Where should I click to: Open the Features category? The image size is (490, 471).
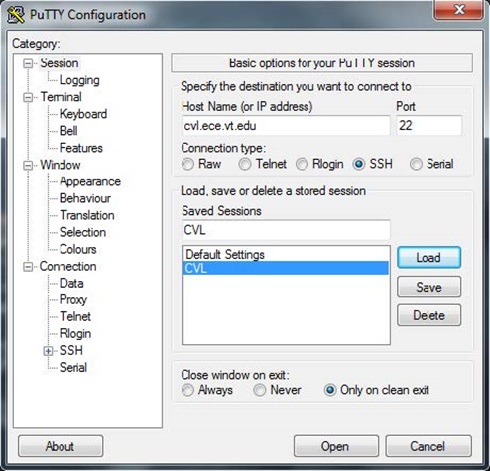[x=81, y=148]
